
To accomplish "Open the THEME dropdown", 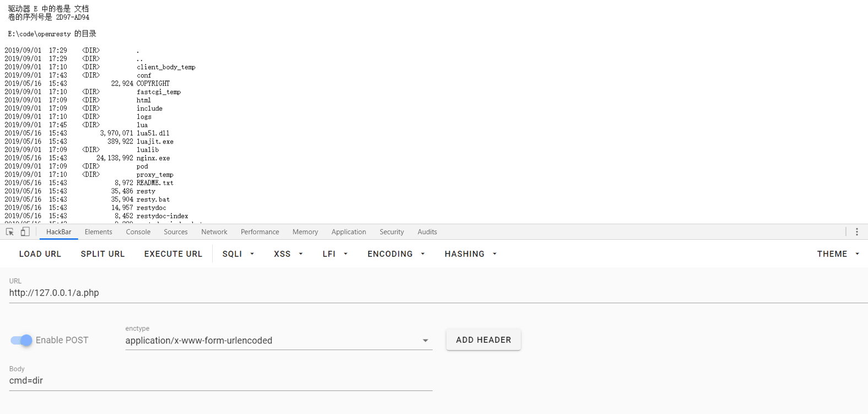I will 838,254.
